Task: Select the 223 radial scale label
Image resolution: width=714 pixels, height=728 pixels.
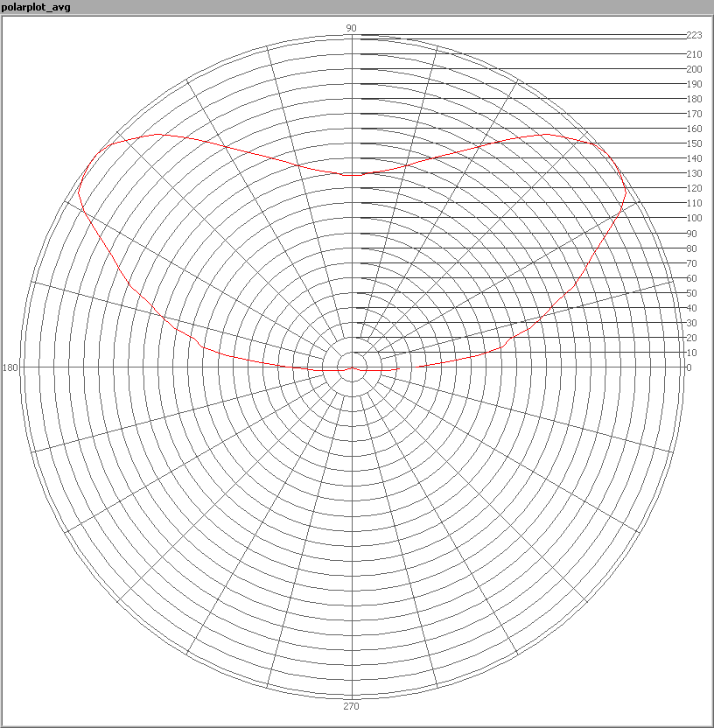Action: coord(694,35)
